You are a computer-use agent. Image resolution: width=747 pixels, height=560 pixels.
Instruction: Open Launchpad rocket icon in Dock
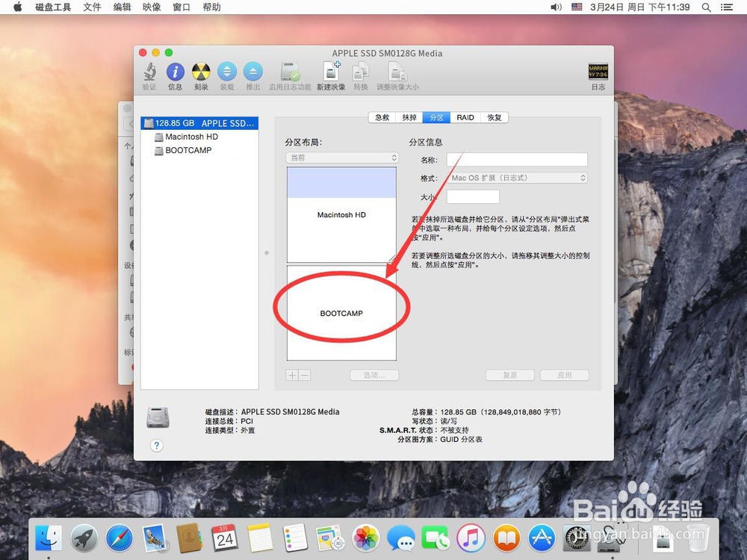pyautogui.click(x=84, y=538)
